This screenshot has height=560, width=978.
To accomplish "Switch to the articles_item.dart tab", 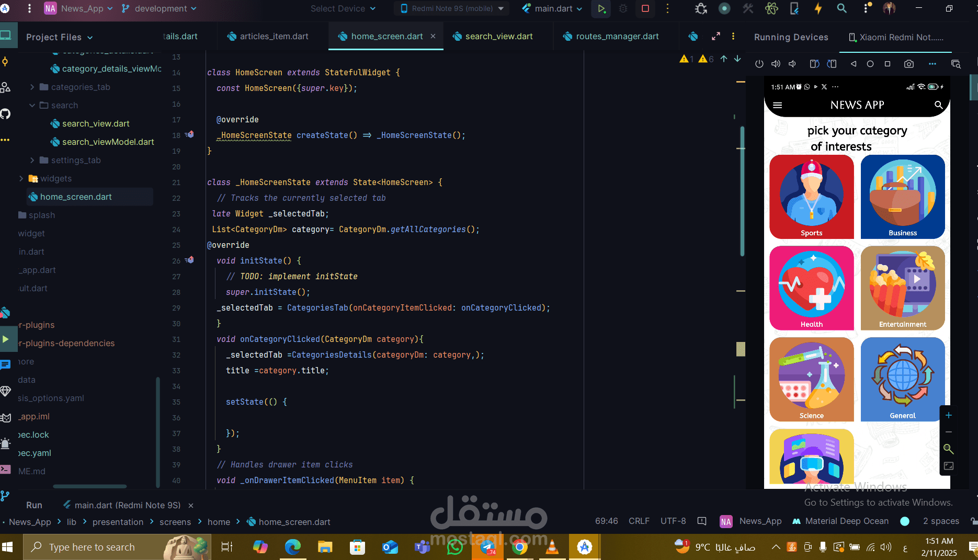I will click(x=268, y=36).
